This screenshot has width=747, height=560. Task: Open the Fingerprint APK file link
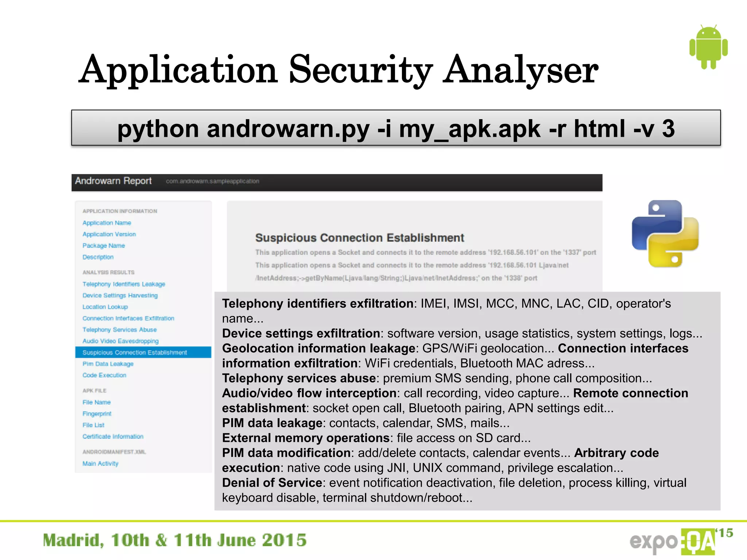click(x=97, y=414)
